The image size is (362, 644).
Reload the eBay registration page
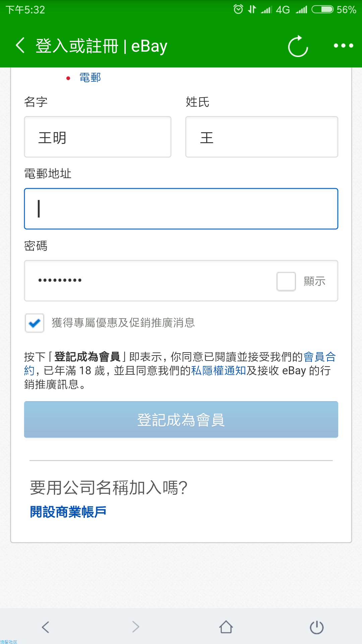click(298, 46)
